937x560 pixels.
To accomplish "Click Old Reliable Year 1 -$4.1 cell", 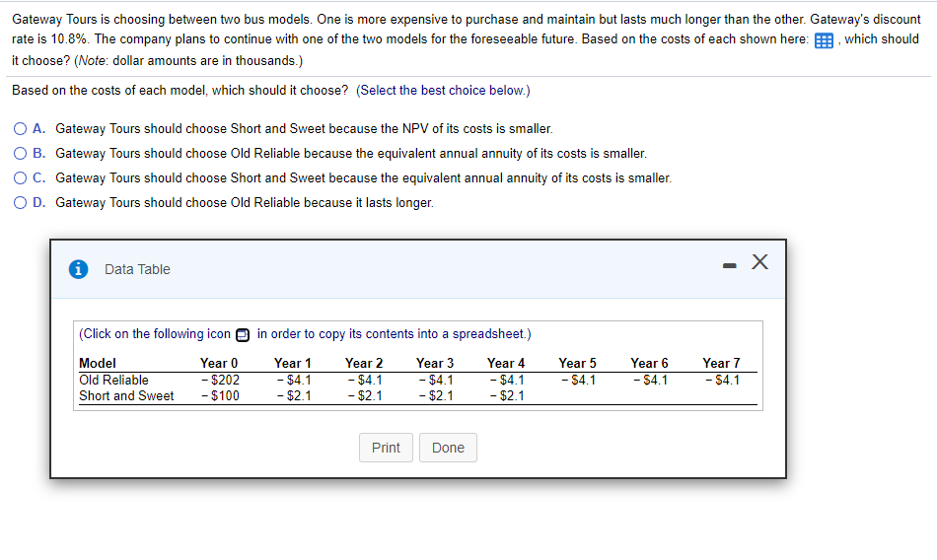I will coord(293,381).
